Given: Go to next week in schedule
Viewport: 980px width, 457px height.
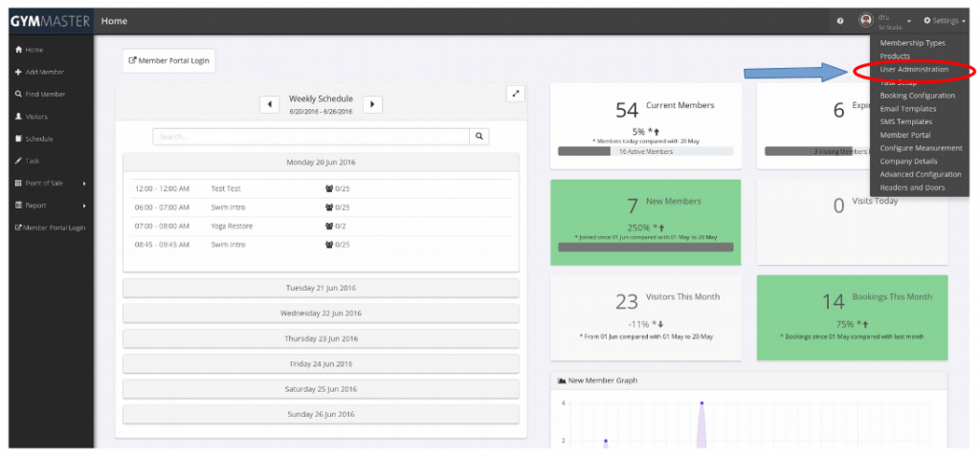Looking at the screenshot, I should pyautogui.click(x=372, y=104).
